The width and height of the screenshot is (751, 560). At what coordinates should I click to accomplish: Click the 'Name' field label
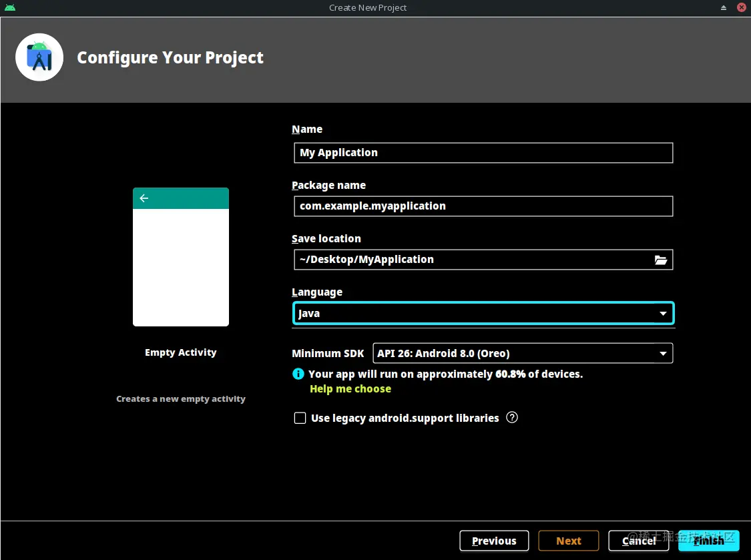(307, 129)
